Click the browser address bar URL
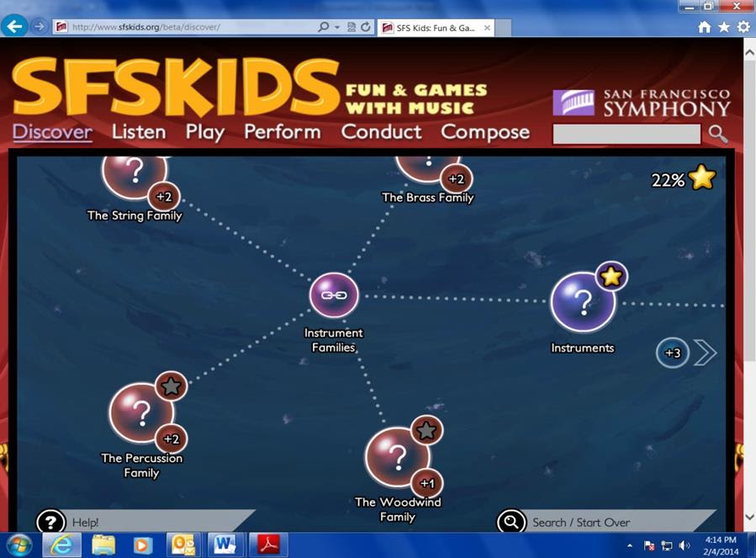This screenshot has width=756, height=558. click(145, 27)
